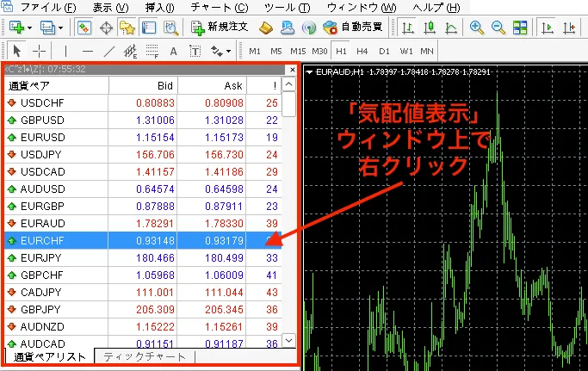Click Market Watch scrollbar down arrow
588x371 pixels.
(288, 341)
